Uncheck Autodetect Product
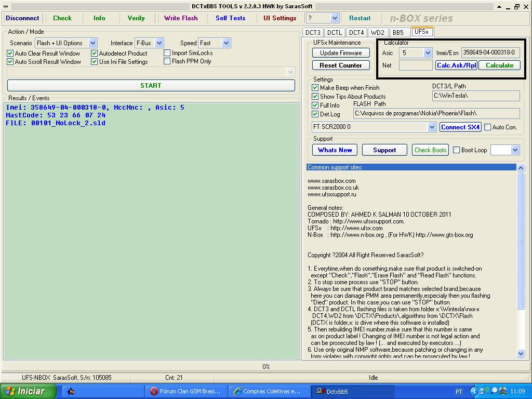This screenshot has height=399, width=532. tap(95, 54)
